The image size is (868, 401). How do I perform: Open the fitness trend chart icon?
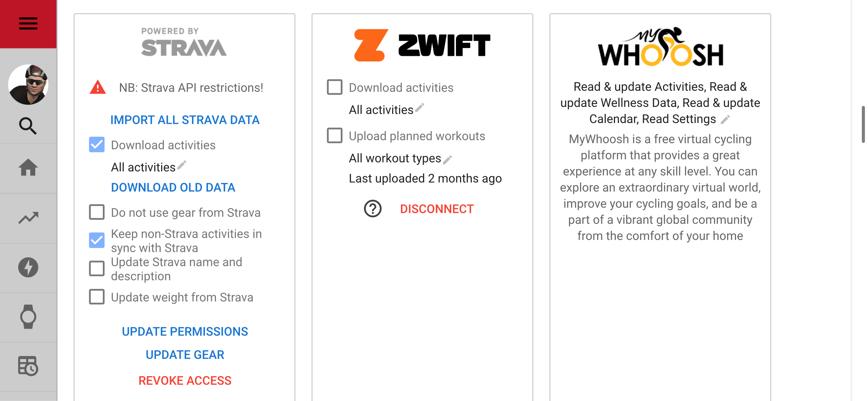(28, 218)
